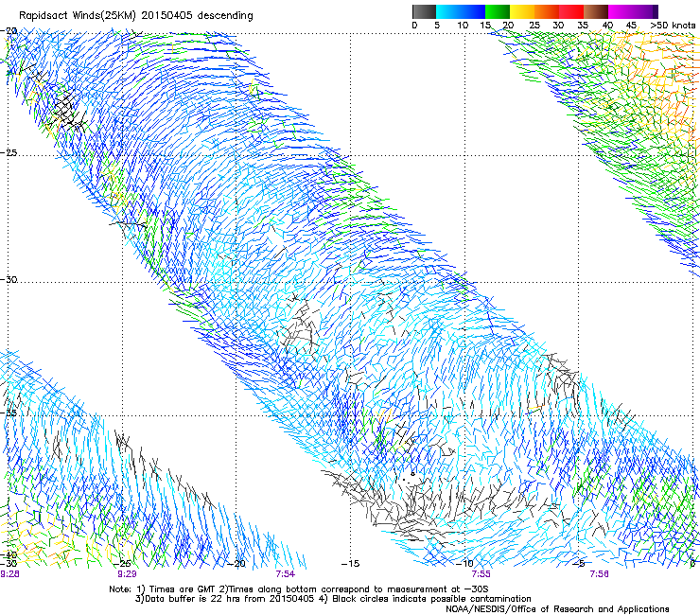The width and height of the screenshot is (700, 615).
Task: Click the gray 0-5 knots legend segment
Action: coord(424,11)
